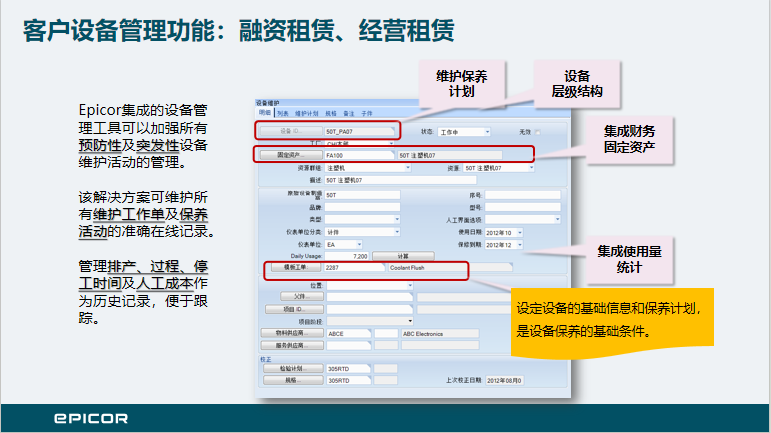Click the 设备 ID... button
The width and height of the screenshot is (771, 433).
[291, 131]
